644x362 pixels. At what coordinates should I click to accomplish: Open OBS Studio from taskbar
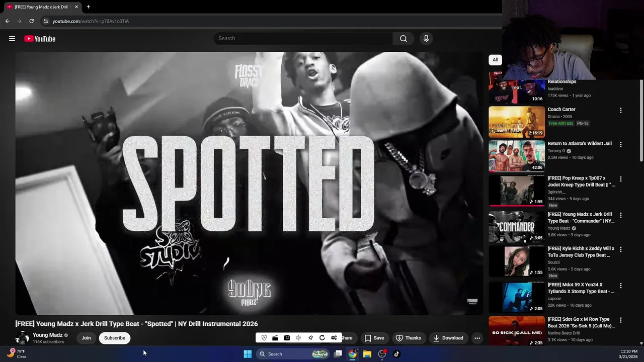click(x=382, y=354)
